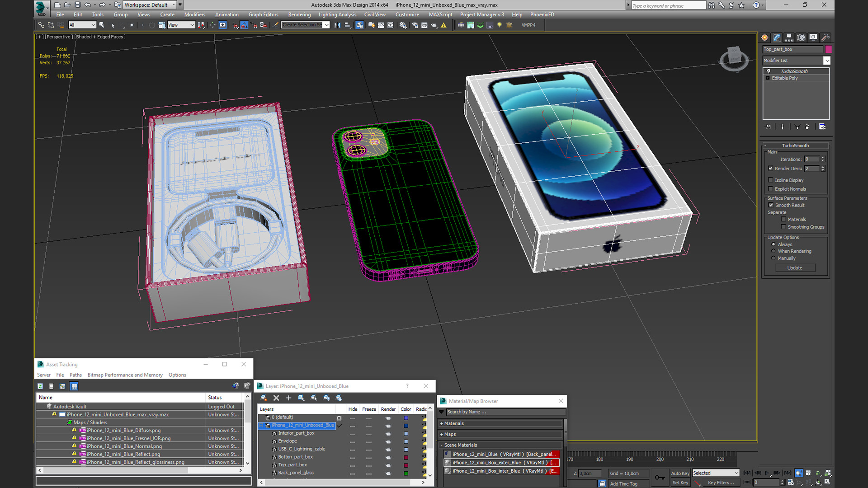Open the MAXScript menu
The image size is (868, 488).
440,14
